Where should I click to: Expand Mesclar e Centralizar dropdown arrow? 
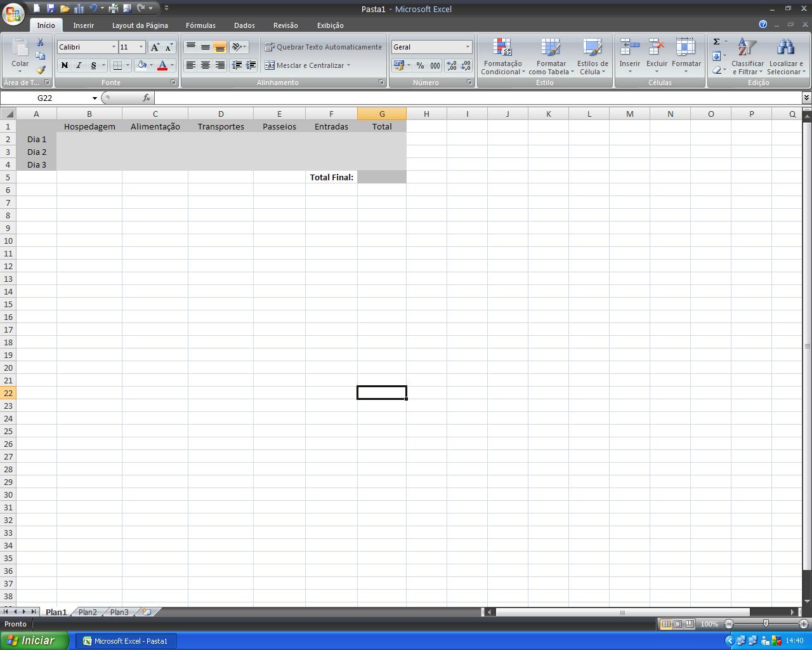tap(348, 65)
